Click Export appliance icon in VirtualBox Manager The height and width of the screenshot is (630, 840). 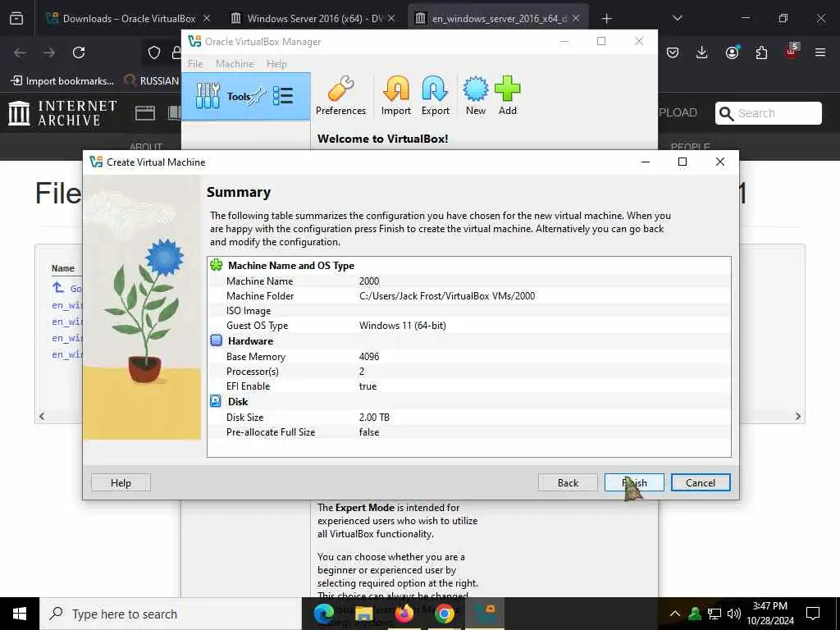435,96
